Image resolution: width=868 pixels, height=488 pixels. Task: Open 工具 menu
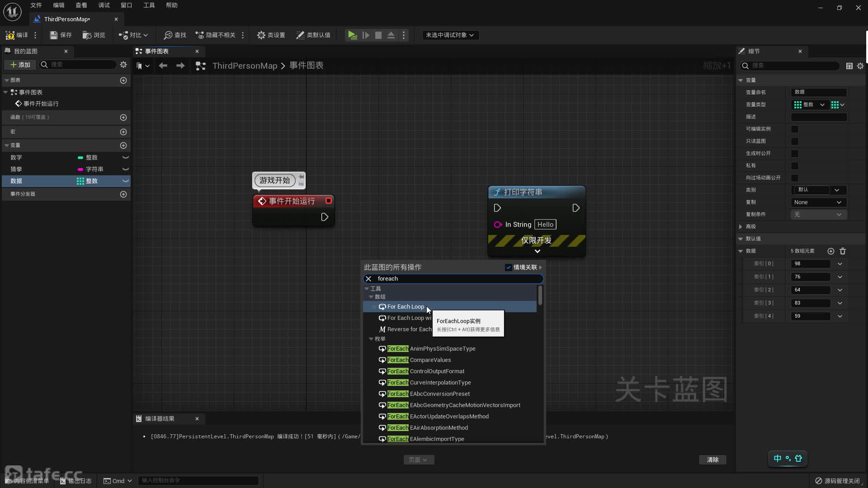[149, 5]
